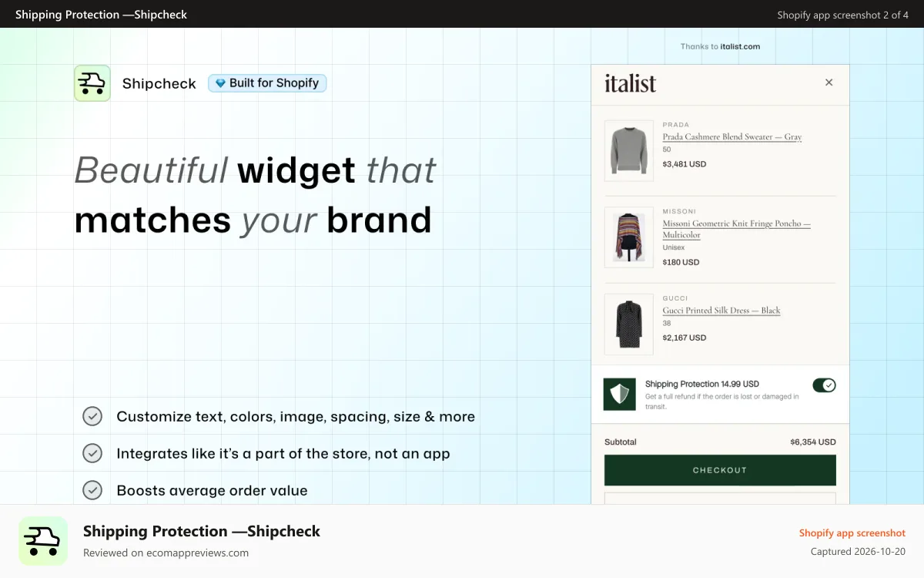924x578 pixels.
Task: Click the italist logo in cart
Action: click(x=630, y=83)
